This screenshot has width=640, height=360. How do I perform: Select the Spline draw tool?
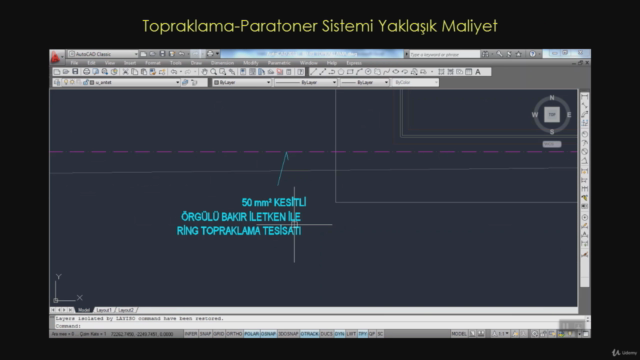point(387,72)
